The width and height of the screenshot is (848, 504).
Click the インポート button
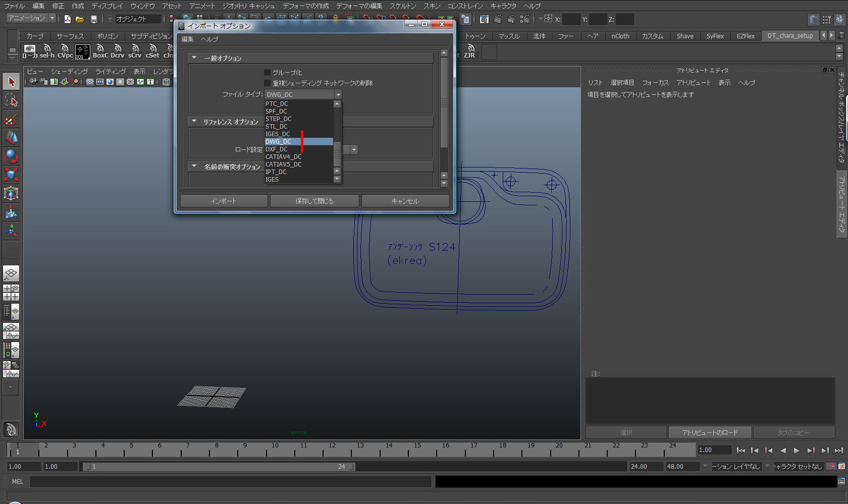[x=224, y=201]
